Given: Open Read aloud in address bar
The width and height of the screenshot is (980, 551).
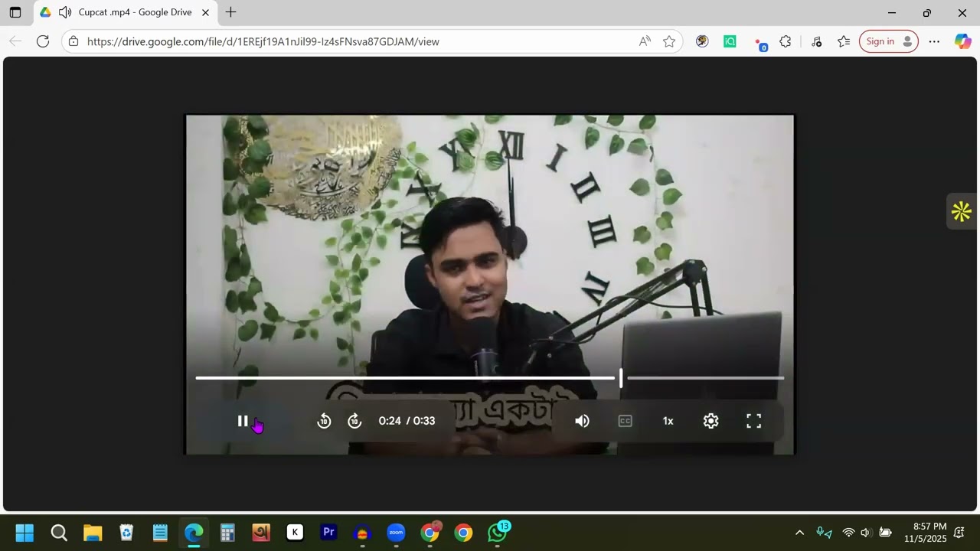Looking at the screenshot, I should (645, 41).
